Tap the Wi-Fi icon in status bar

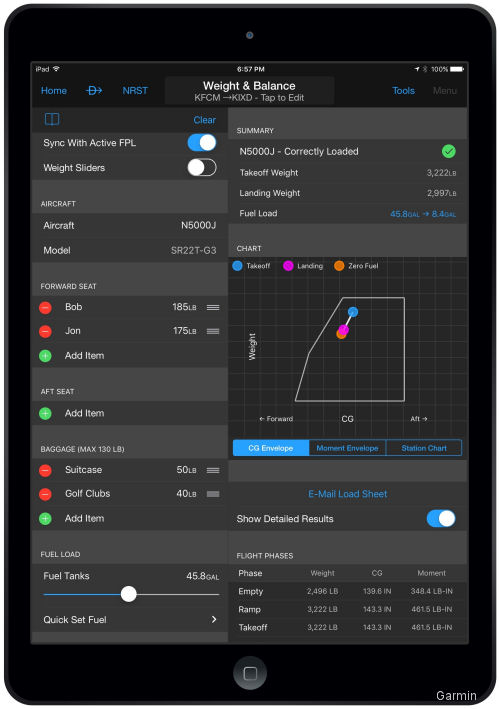coord(56,69)
